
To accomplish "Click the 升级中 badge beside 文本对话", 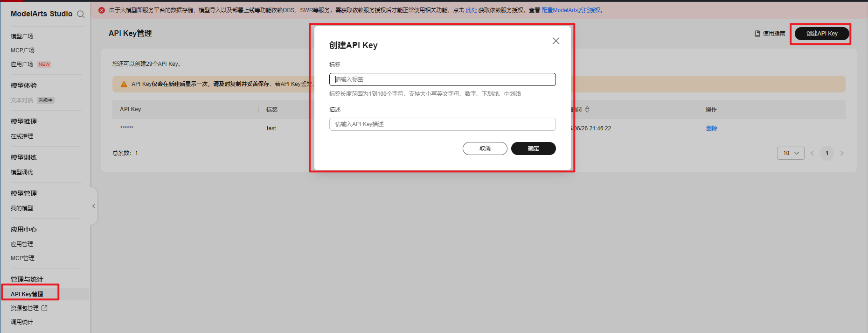I will click(x=46, y=100).
